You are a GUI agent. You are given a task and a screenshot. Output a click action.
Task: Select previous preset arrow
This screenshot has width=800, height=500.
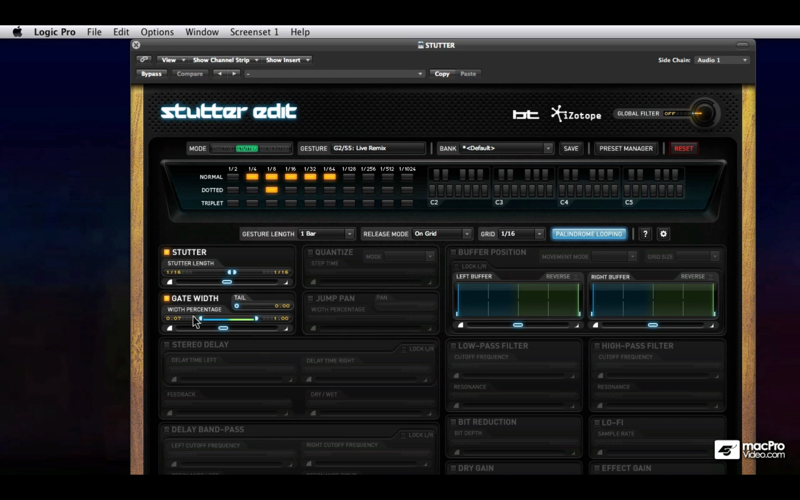[x=219, y=73]
